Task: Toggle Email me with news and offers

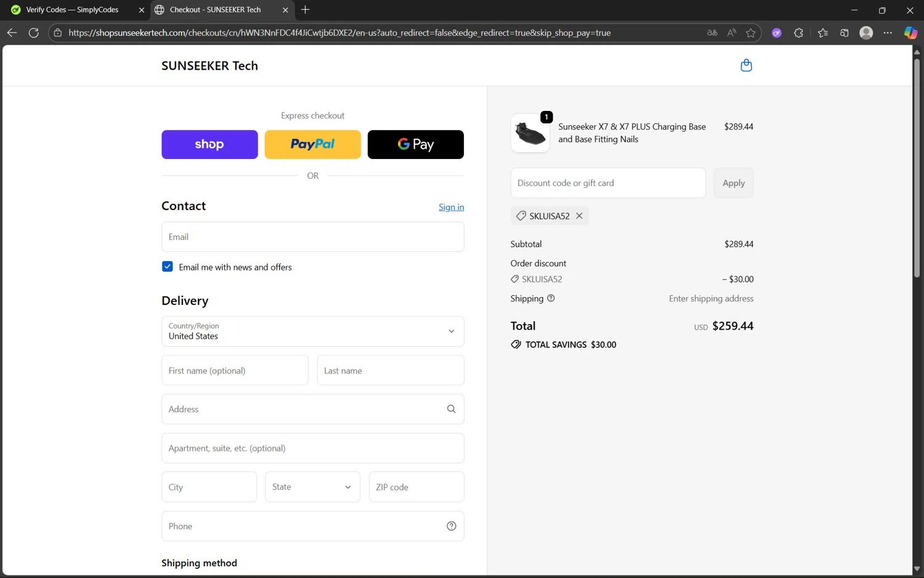Action: pyautogui.click(x=168, y=267)
